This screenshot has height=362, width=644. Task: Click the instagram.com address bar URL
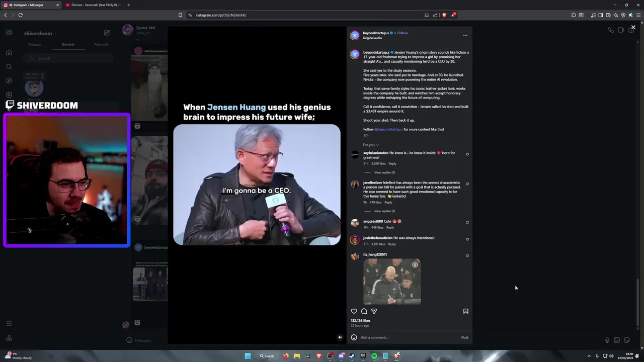tap(220, 15)
